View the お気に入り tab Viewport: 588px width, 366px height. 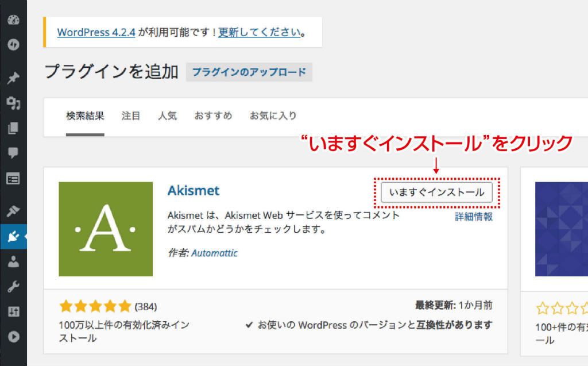pyautogui.click(x=273, y=115)
